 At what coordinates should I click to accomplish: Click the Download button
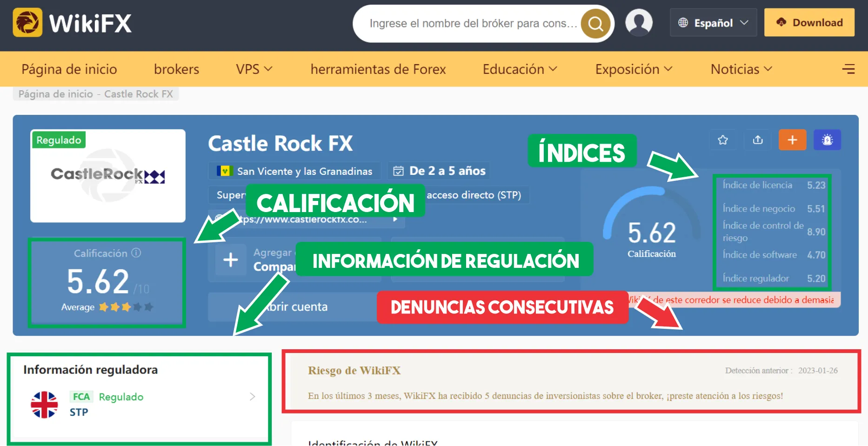point(809,22)
